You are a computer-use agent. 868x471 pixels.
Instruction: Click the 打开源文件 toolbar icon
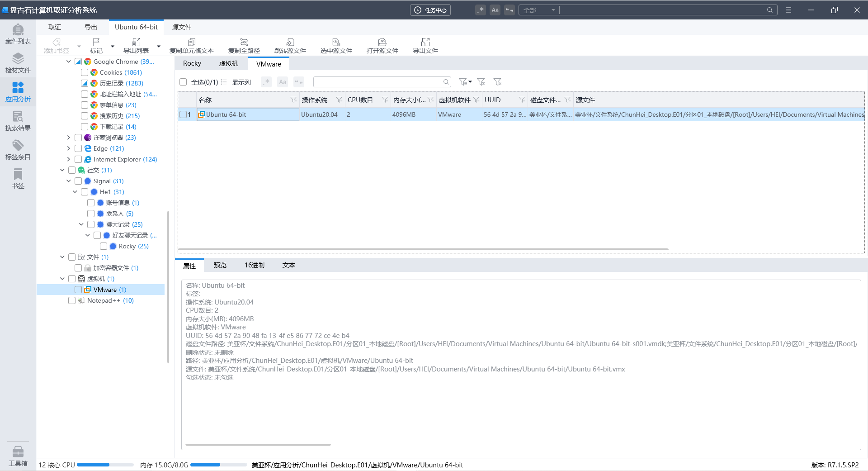382,46
